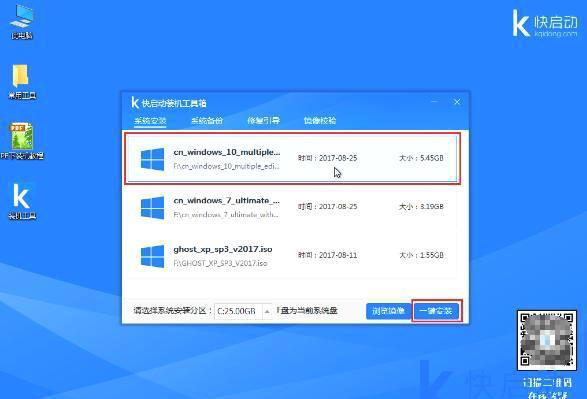Screen dimensions: 587x399
Task: Minimize the 快启动装机工具箱 window
Action: tap(434, 102)
